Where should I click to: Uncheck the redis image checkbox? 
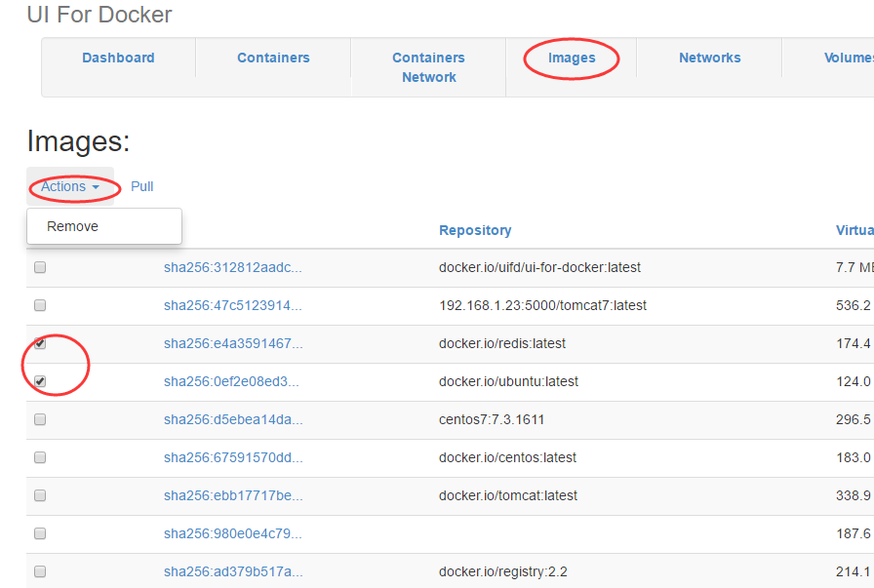click(40, 343)
